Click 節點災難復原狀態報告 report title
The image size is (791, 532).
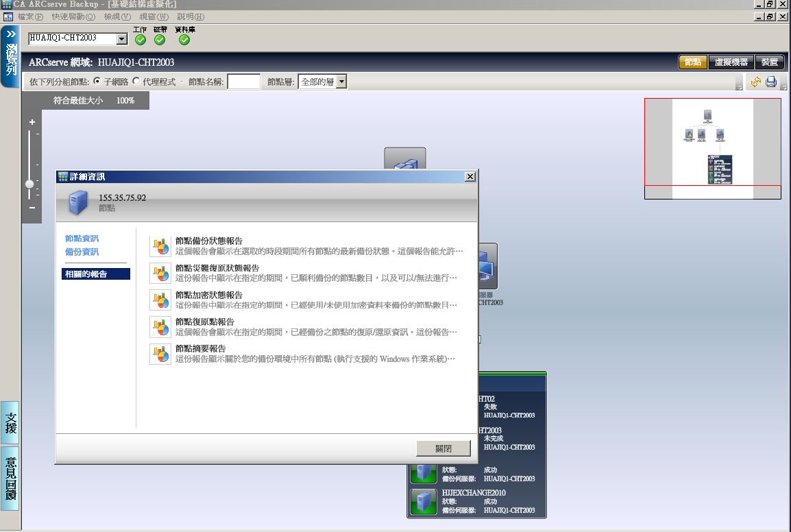coord(217,268)
